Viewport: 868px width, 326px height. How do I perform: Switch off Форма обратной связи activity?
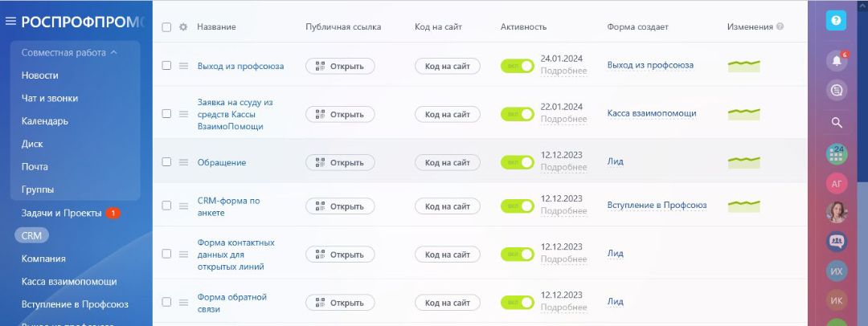point(517,303)
